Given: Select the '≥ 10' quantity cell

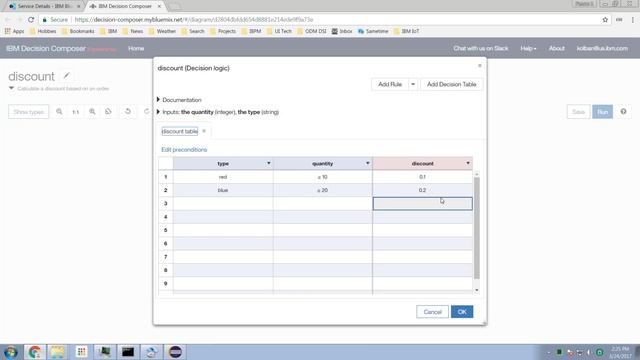Looking at the screenshot, I should click(x=322, y=177).
